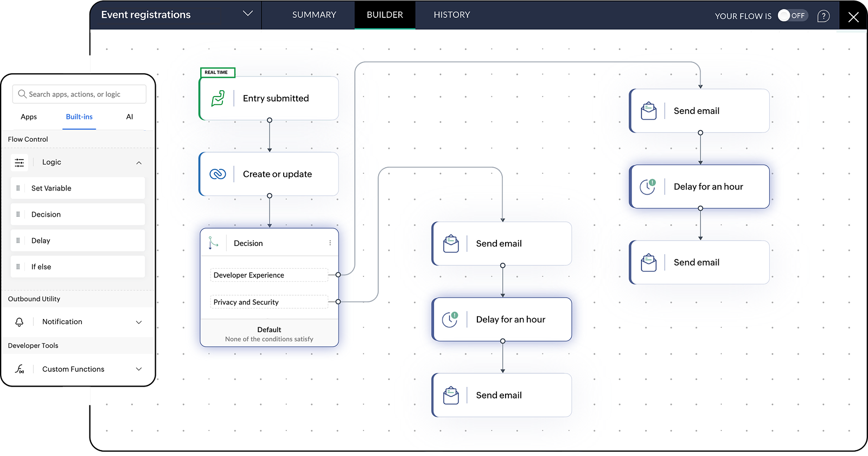Open the Decision node three-dot menu
This screenshot has height=456, width=868.
tap(330, 243)
